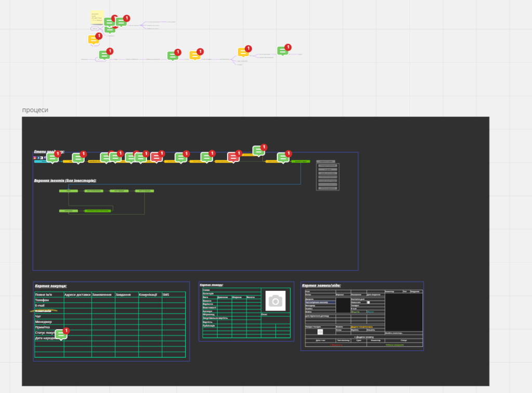Click the yellow comment below the sticky note
The image size is (532, 393).
[94, 39]
